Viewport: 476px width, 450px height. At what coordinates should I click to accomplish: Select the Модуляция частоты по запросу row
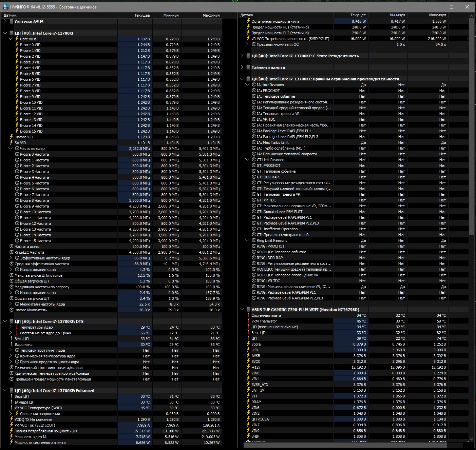[x=112, y=287]
